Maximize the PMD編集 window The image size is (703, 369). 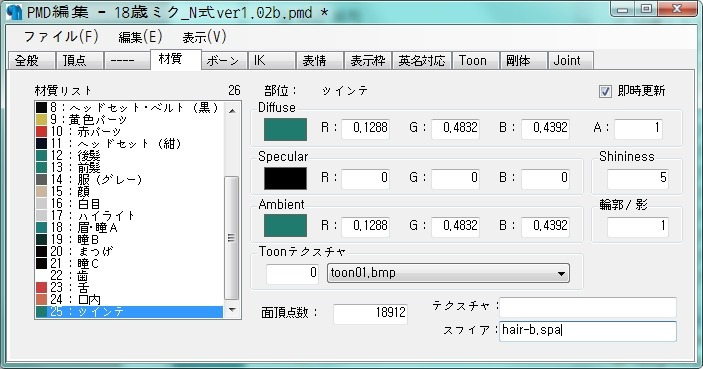click(646, 9)
